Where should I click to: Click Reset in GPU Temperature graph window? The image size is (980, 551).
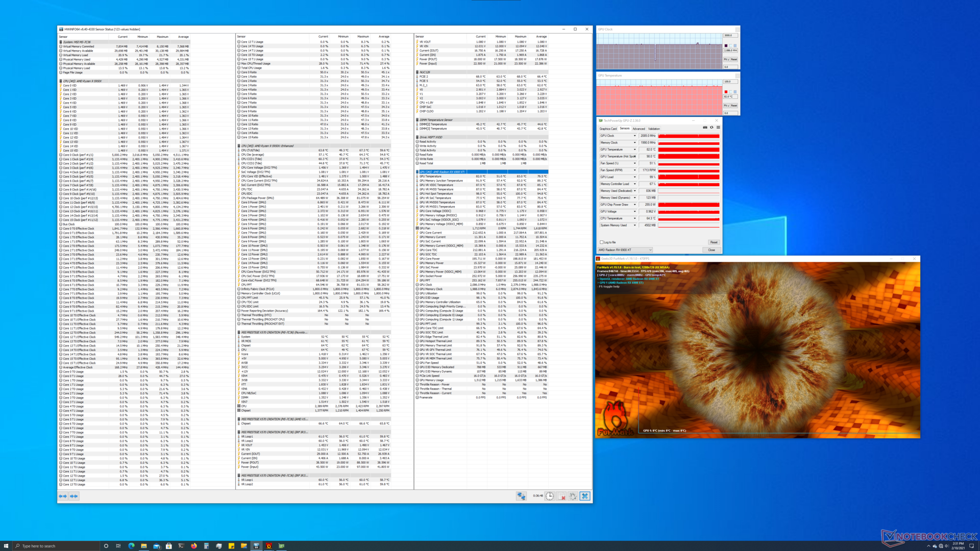734,106
